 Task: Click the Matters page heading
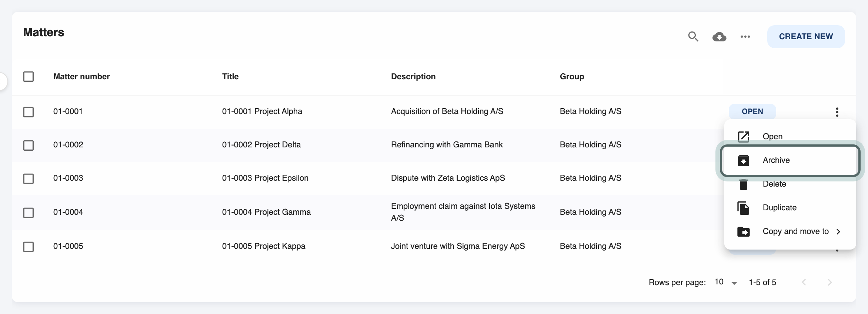(44, 32)
